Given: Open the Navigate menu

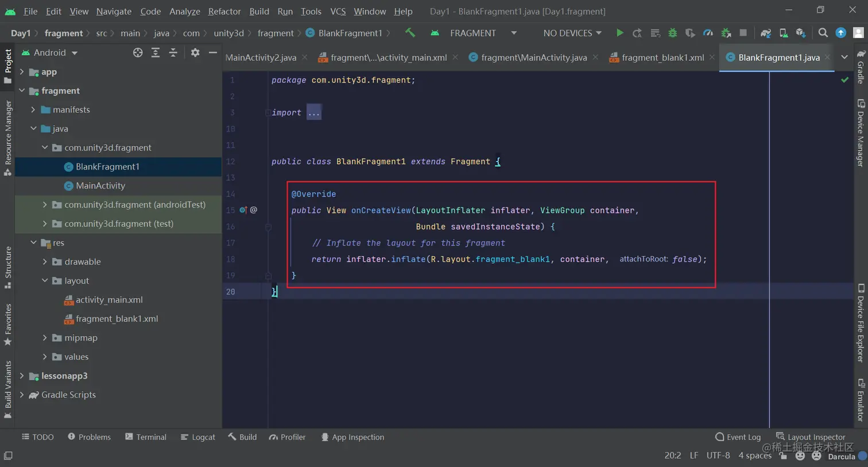Looking at the screenshot, I should tap(114, 11).
